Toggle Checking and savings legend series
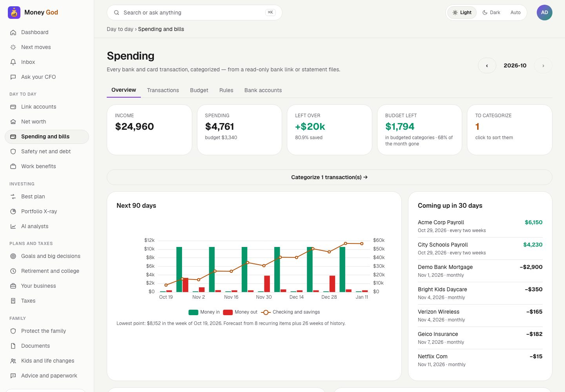 click(x=290, y=312)
